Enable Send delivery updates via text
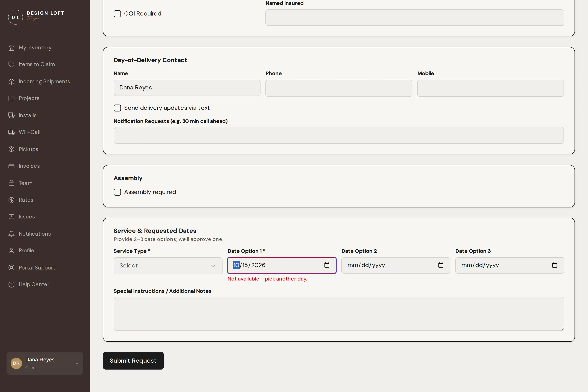Image resolution: width=588 pixels, height=392 pixels. (117, 108)
